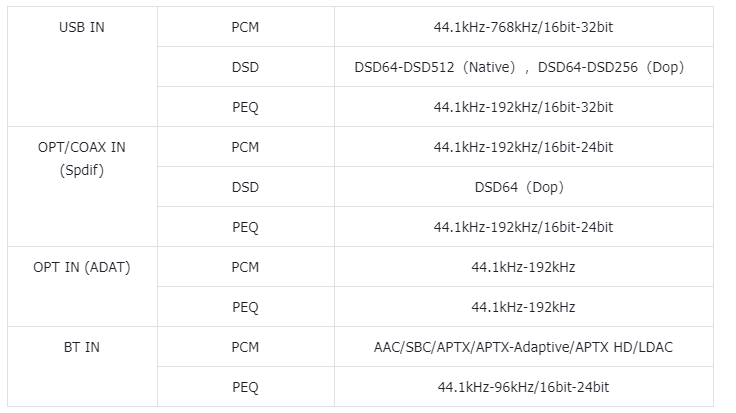Select the PEQ cell in BT IN section
Viewport: 736px width, 413px height.
(x=244, y=387)
